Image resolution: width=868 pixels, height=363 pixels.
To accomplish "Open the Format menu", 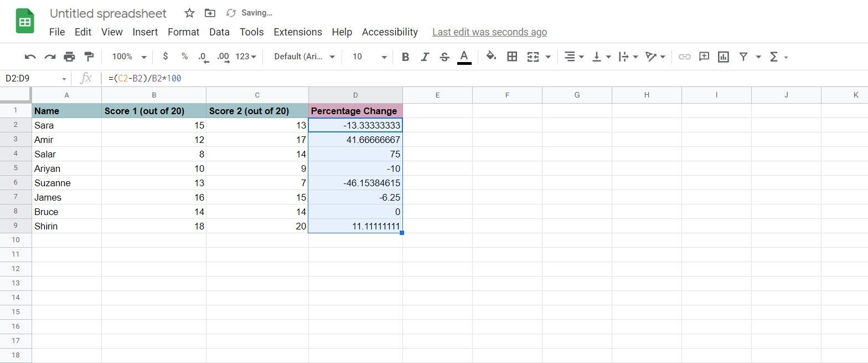I will 183,32.
